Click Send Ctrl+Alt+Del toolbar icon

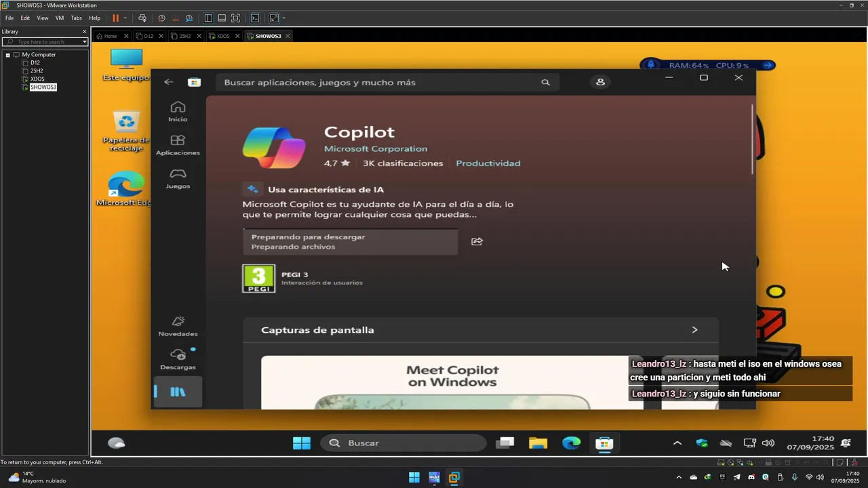142,18
